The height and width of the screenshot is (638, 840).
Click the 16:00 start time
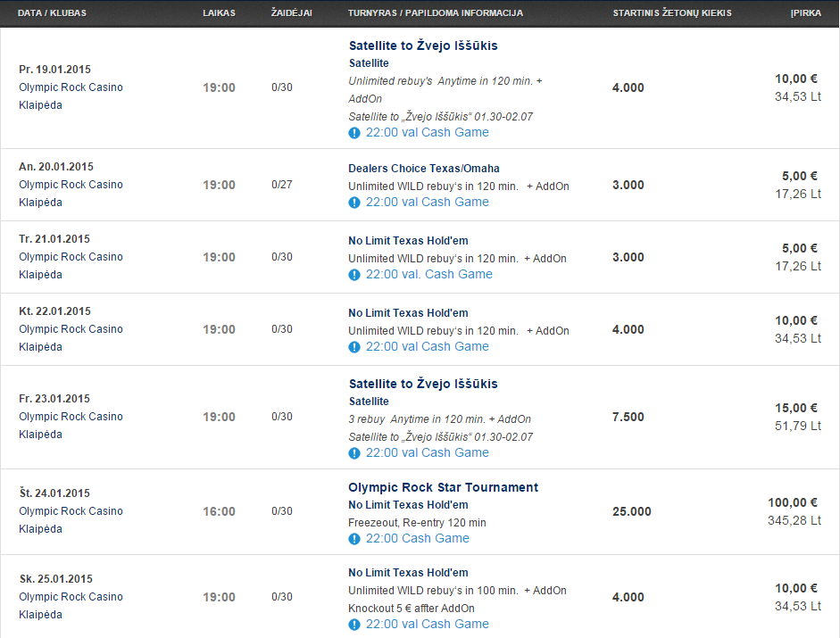point(219,511)
